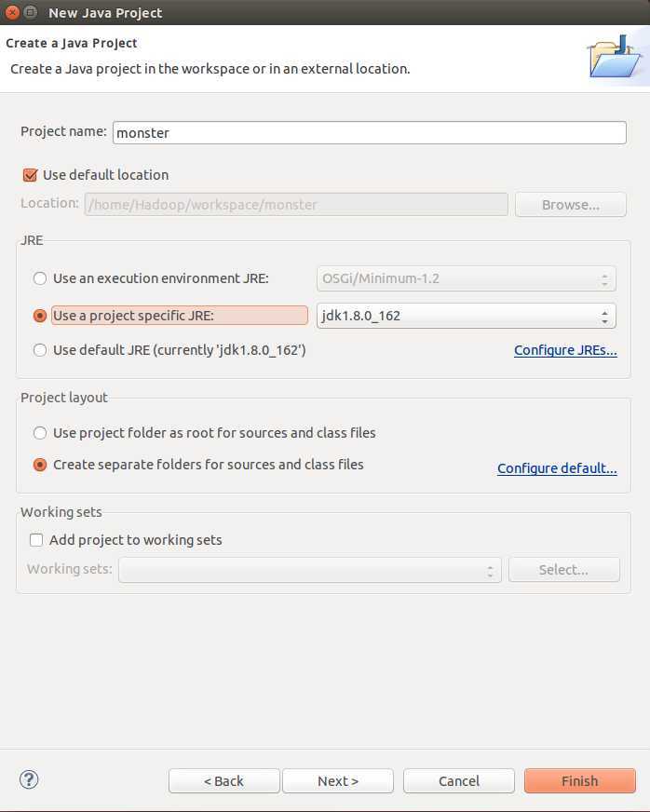Click the Java project folder wizard icon
The height and width of the screenshot is (812, 650).
click(x=615, y=57)
